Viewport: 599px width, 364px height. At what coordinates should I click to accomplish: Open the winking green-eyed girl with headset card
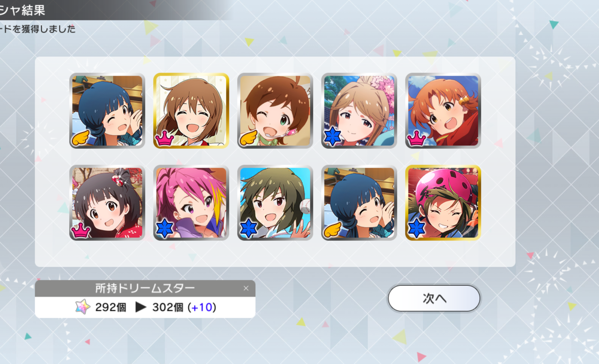[275, 111]
